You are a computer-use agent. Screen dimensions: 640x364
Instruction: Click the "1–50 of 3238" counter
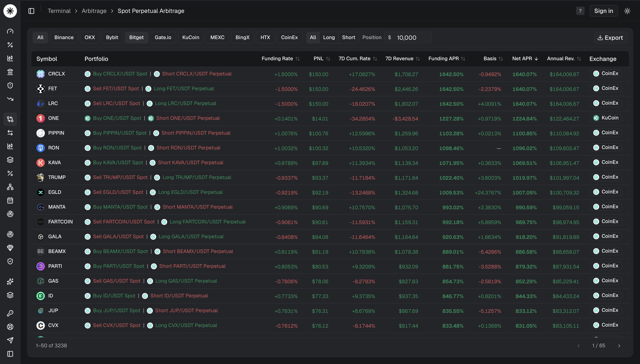pyautogui.click(x=51, y=346)
